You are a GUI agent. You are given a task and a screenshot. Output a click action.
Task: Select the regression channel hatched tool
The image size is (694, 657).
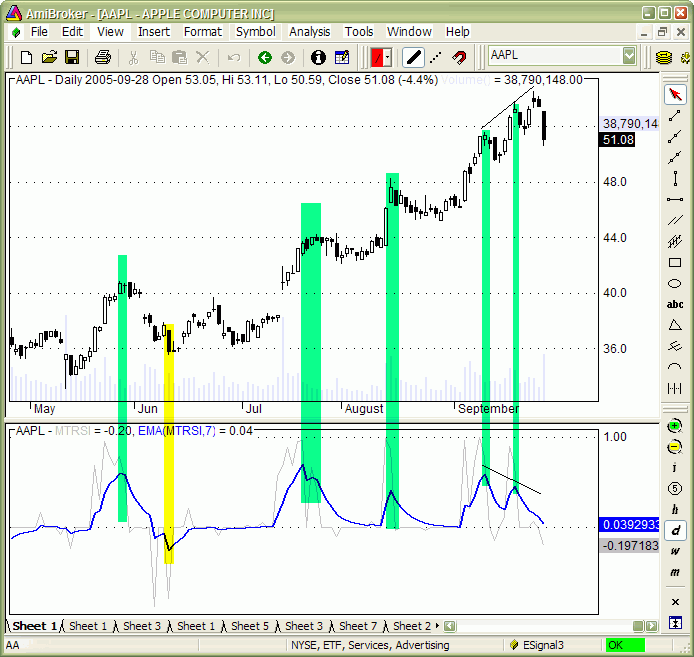point(675,241)
